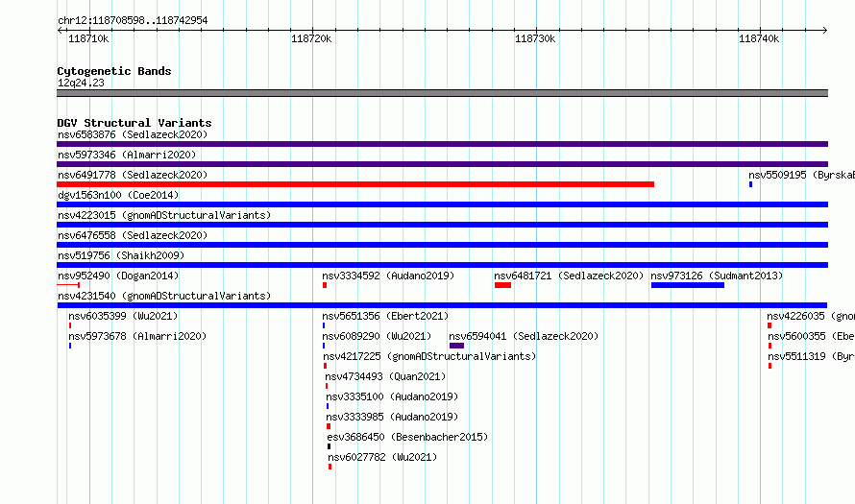Click the blue bar under nsv973126
This screenshot has width=855, height=504.
tap(688, 285)
